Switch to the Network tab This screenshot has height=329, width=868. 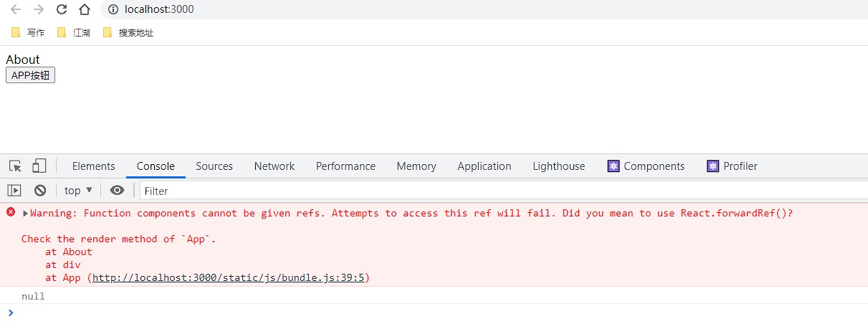pyautogui.click(x=274, y=166)
